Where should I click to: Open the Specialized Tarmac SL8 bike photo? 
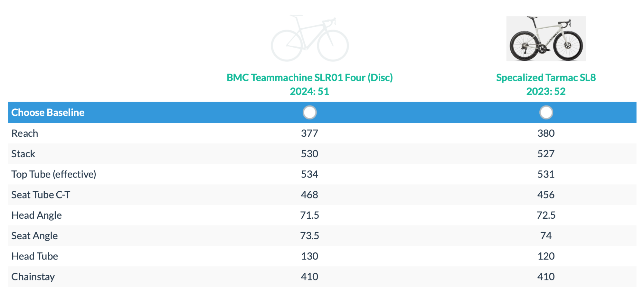pyautogui.click(x=546, y=39)
